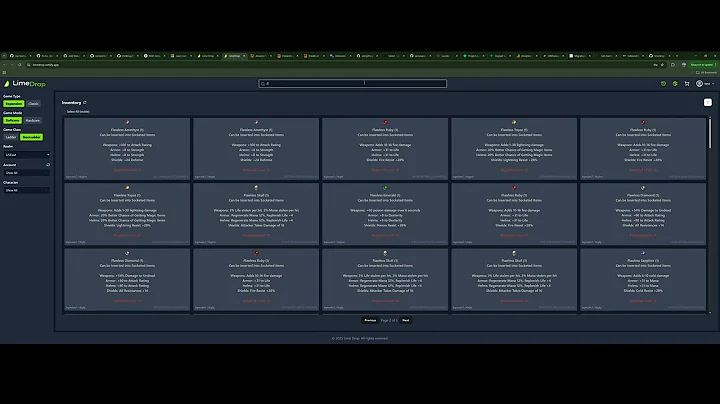Select Softcore game mode
Screen dimensions: 720x404
pyautogui.click(x=12, y=120)
